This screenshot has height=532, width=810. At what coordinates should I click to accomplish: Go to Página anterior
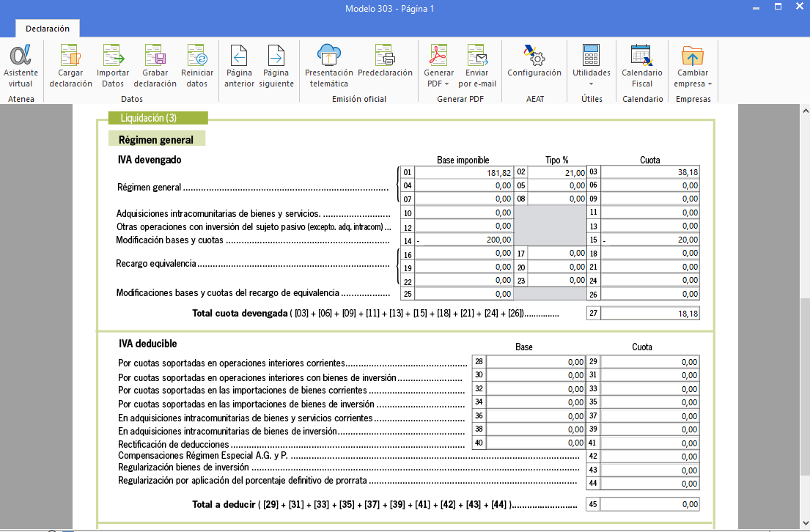coord(239,66)
